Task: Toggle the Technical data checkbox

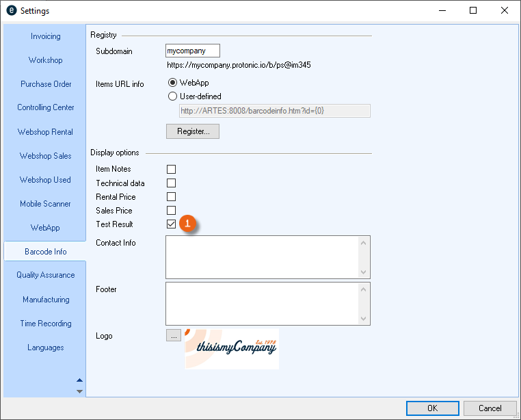Action: tap(171, 183)
